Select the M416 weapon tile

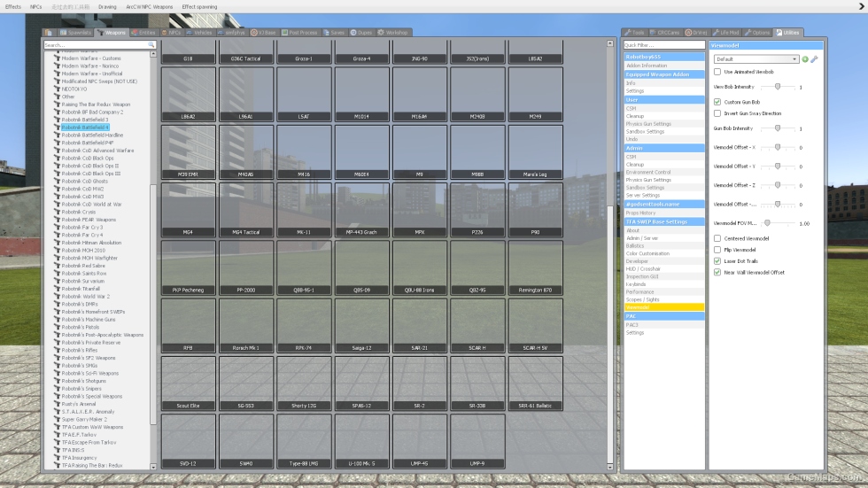click(x=304, y=152)
